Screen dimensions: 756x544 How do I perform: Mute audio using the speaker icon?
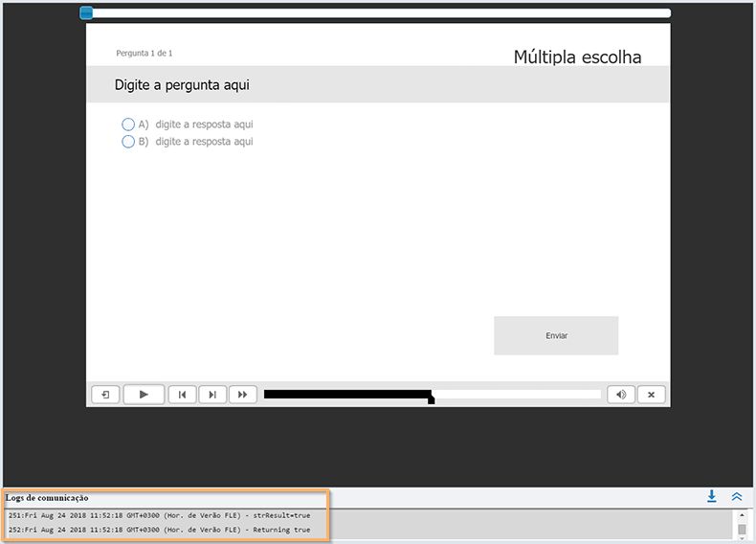pyautogui.click(x=621, y=395)
